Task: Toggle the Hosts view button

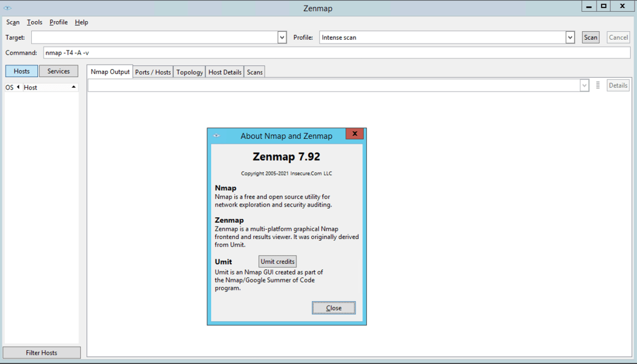Action: pos(22,71)
